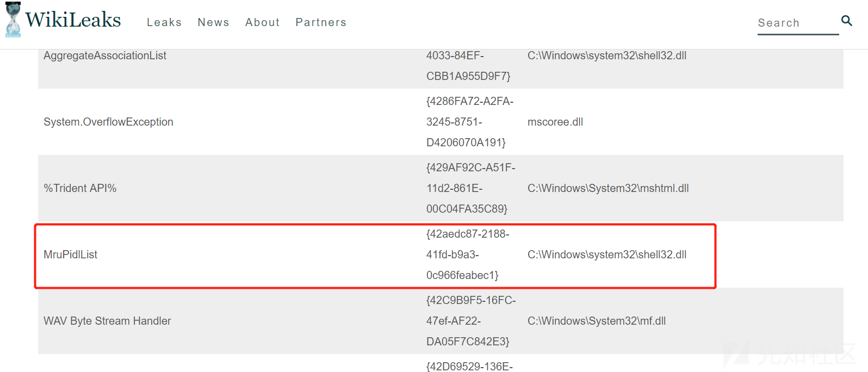Open the Partners navigation link

coord(321,22)
